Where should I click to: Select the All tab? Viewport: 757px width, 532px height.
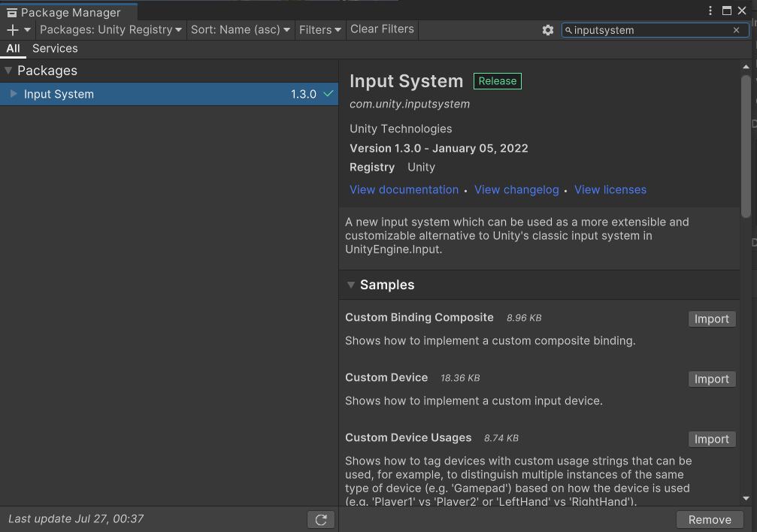click(13, 49)
